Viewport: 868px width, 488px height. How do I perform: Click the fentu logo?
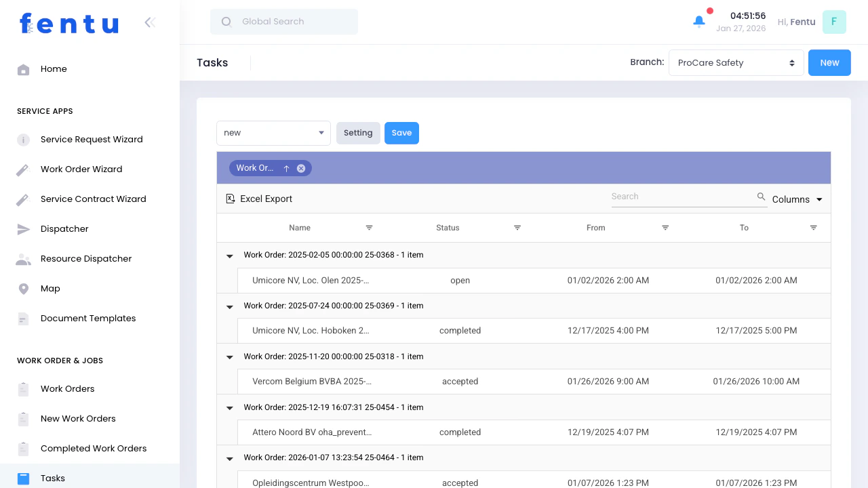(x=68, y=23)
